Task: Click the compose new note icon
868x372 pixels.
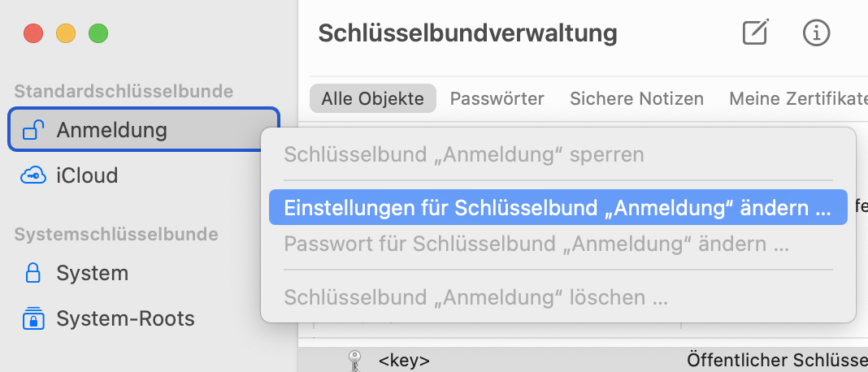Action: coord(755,33)
